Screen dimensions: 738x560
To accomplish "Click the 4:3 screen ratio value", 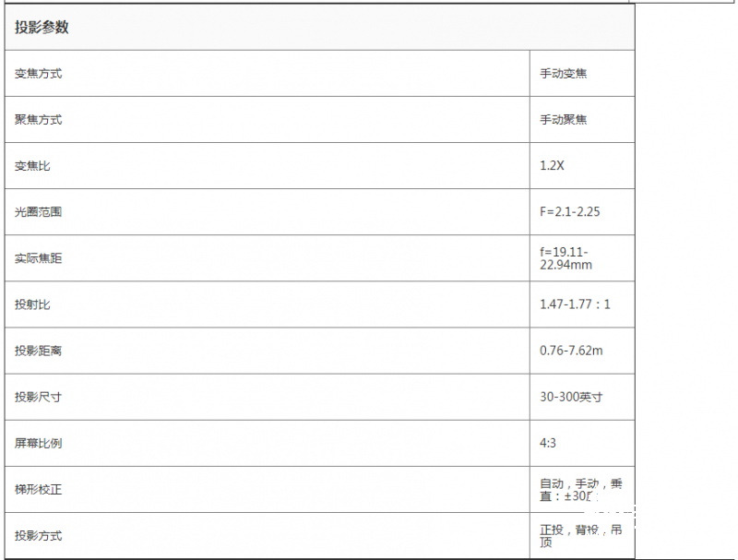I will (548, 443).
